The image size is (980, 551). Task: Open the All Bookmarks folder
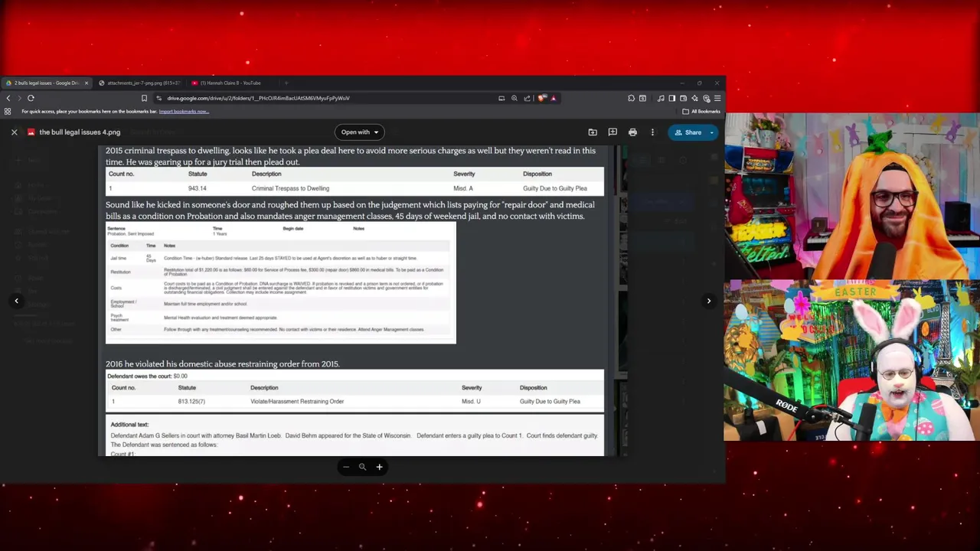click(701, 112)
